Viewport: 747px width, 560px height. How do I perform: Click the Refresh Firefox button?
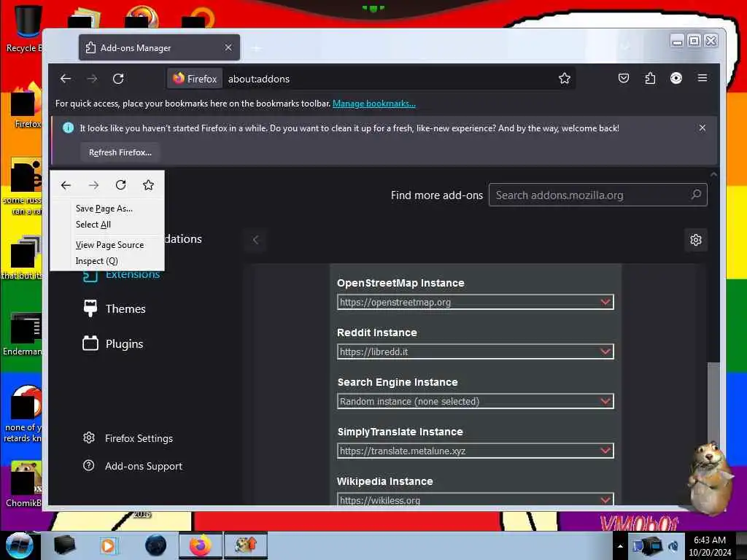coord(120,152)
